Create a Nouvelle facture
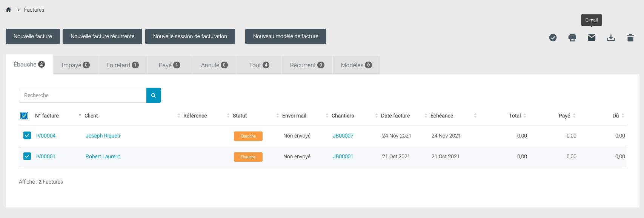 pos(33,36)
